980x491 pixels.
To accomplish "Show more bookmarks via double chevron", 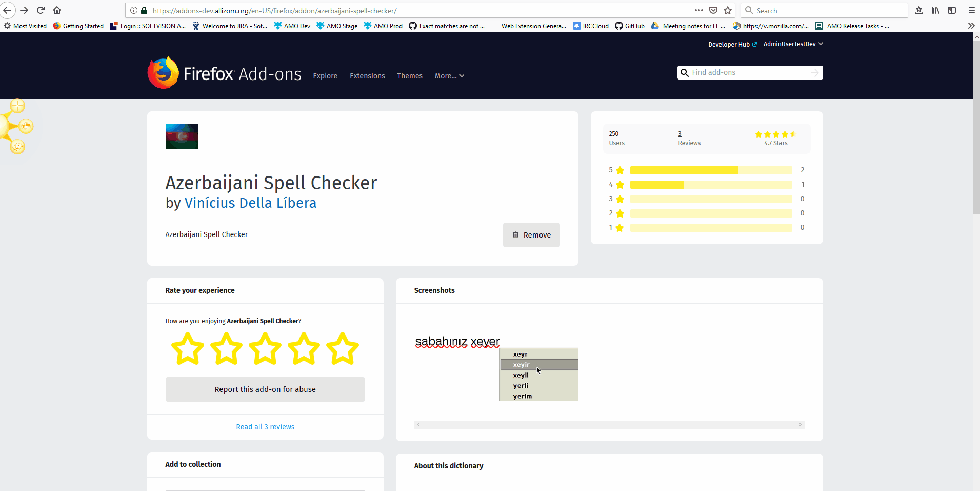I will click(971, 26).
